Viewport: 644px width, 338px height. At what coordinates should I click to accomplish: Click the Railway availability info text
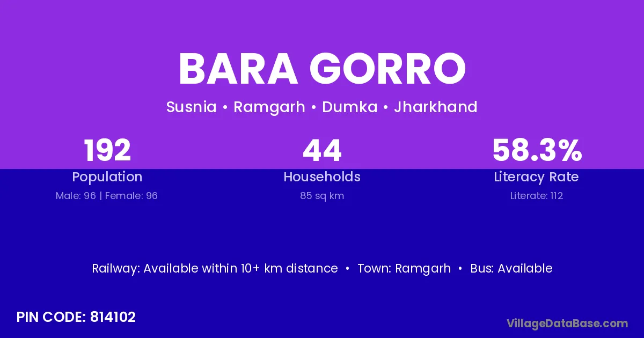(215, 268)
